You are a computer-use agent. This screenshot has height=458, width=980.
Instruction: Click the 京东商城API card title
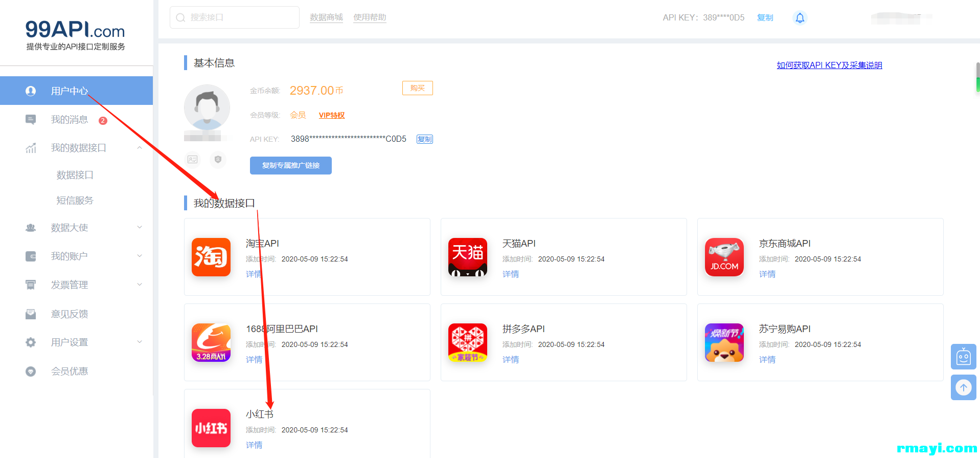click(x=785, y=244)
